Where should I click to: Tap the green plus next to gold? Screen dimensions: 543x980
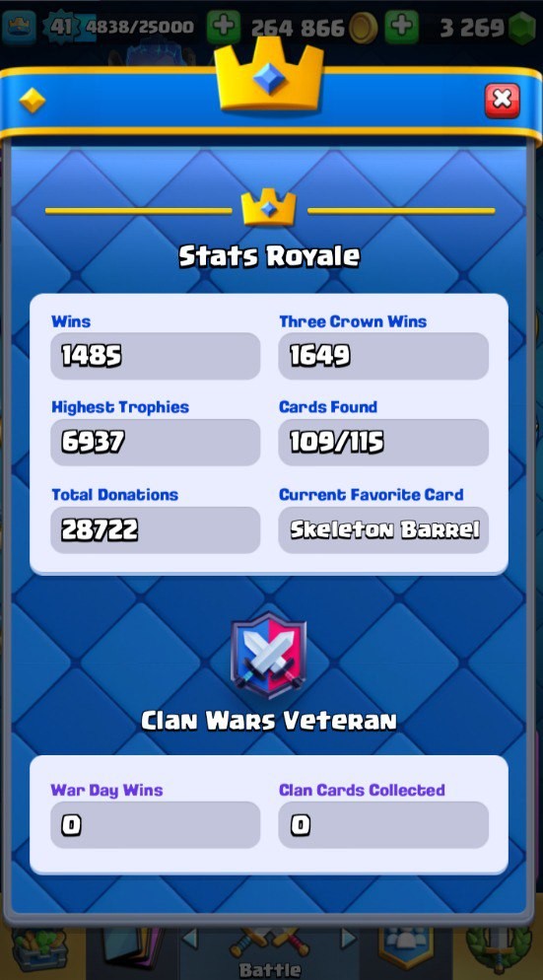223,27
